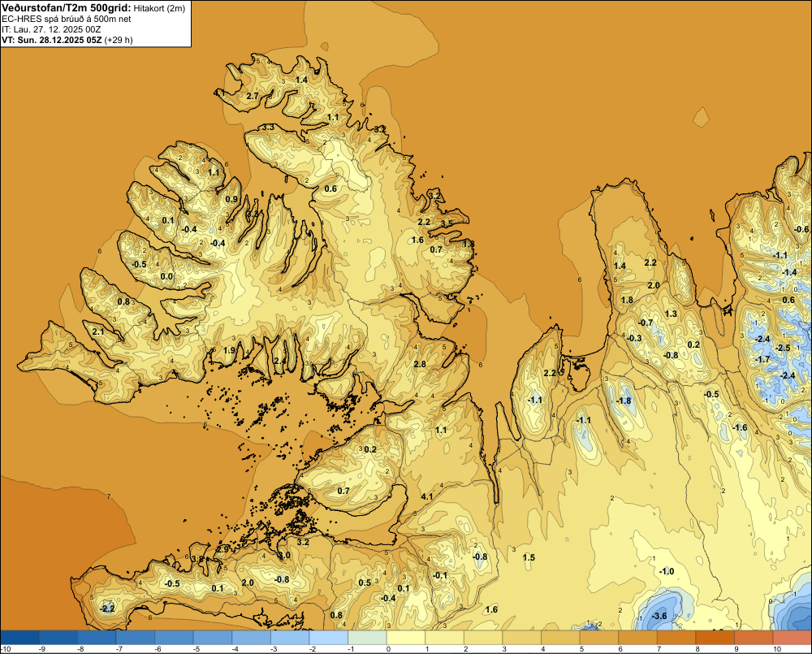
Task: Click the temperature value 3.3
Action: pyautogui.click(x=268, y=128)
